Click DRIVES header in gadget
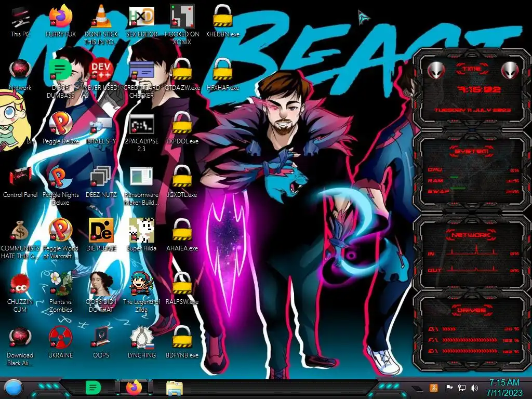This screenshot has width=532, height=399. point(471,310)
